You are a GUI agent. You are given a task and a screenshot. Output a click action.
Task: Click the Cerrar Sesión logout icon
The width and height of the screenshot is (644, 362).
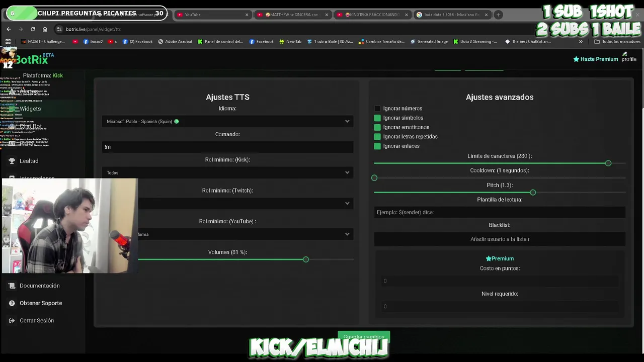tap(12, 321)
